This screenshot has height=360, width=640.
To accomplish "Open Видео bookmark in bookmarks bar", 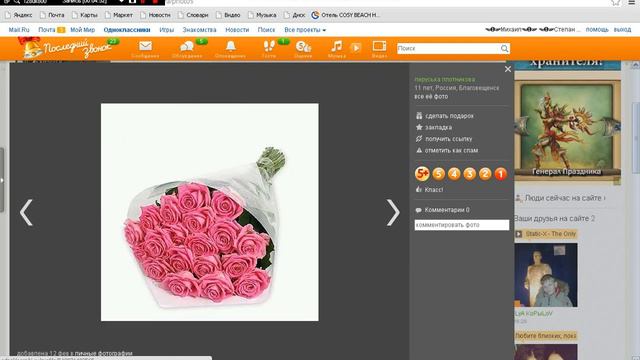I will coord(228,15).
